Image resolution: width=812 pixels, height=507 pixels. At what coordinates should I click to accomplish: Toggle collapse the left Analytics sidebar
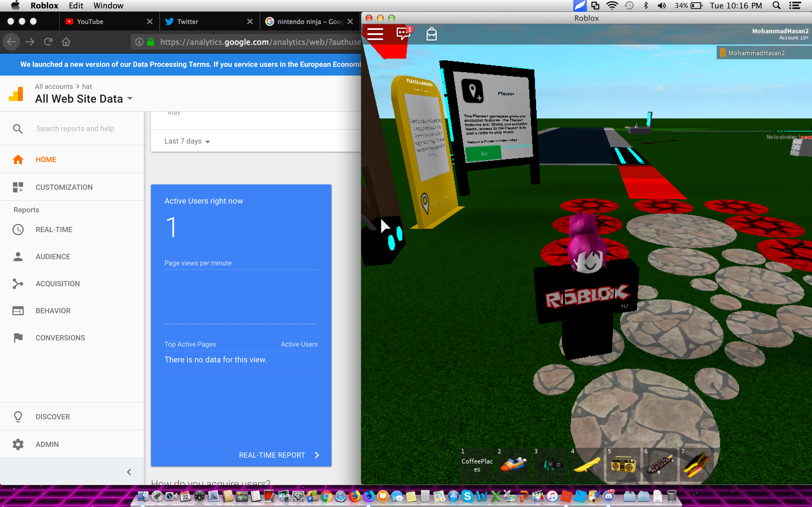tap(129, 472)
